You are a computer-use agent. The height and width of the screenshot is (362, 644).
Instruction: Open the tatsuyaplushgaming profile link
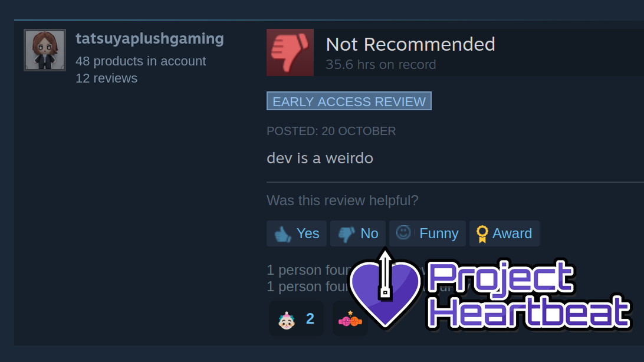point(150,38)
